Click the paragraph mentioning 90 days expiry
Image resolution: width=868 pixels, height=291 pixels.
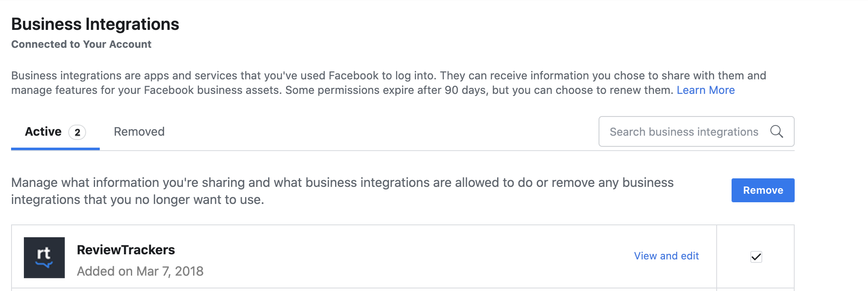pos(388,83)
